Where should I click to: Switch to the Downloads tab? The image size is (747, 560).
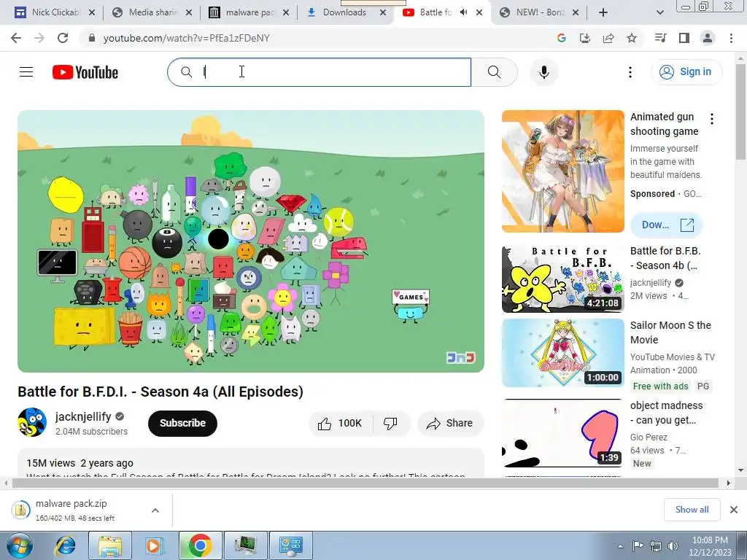[344, 13]
